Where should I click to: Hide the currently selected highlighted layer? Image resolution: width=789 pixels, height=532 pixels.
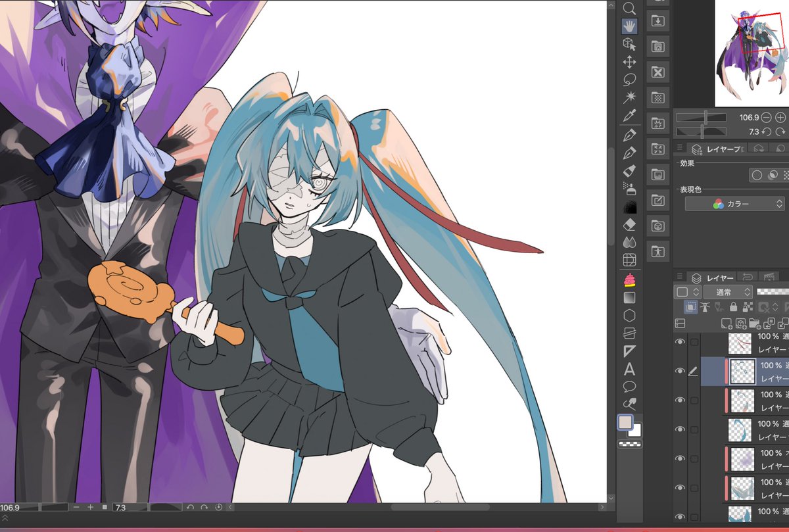pos(681,371)
